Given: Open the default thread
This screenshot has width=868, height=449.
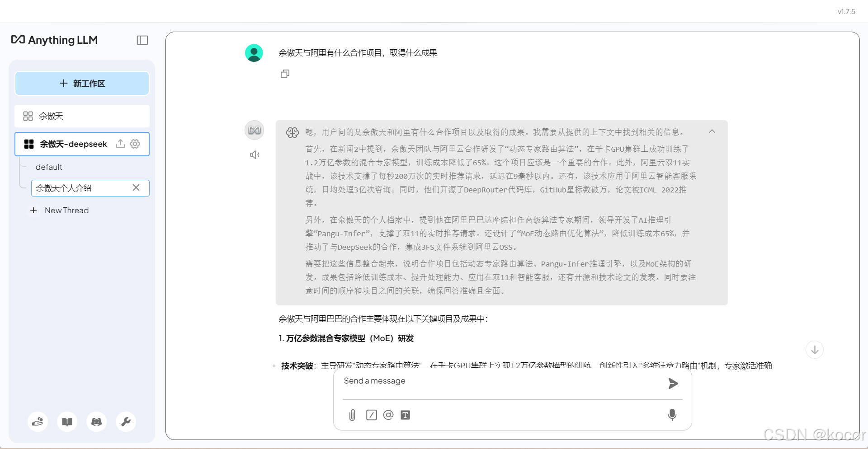Looking at the screenshot, I should (x=49, y=167).
